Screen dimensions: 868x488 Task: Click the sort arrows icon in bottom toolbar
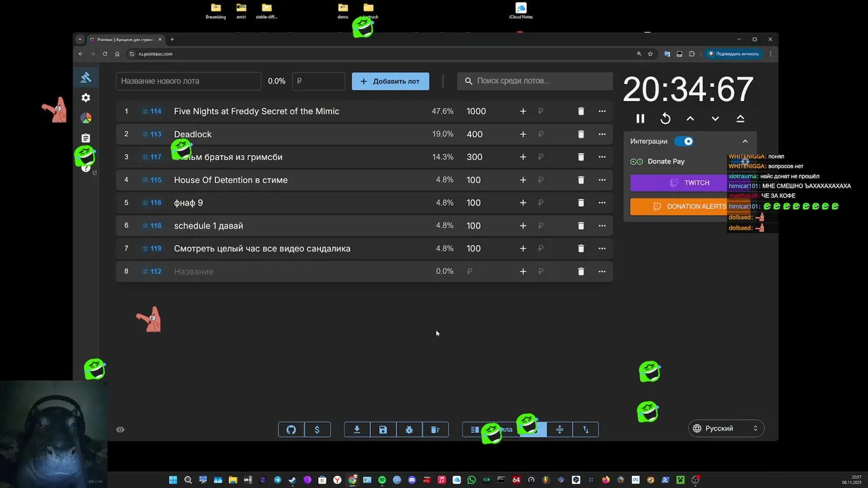pos(586,430)
